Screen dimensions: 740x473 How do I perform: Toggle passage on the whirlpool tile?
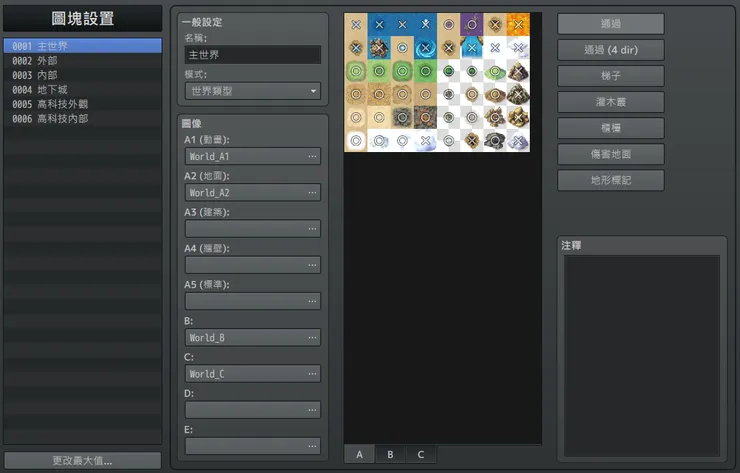pyautogui.click(x=426, y=48)
